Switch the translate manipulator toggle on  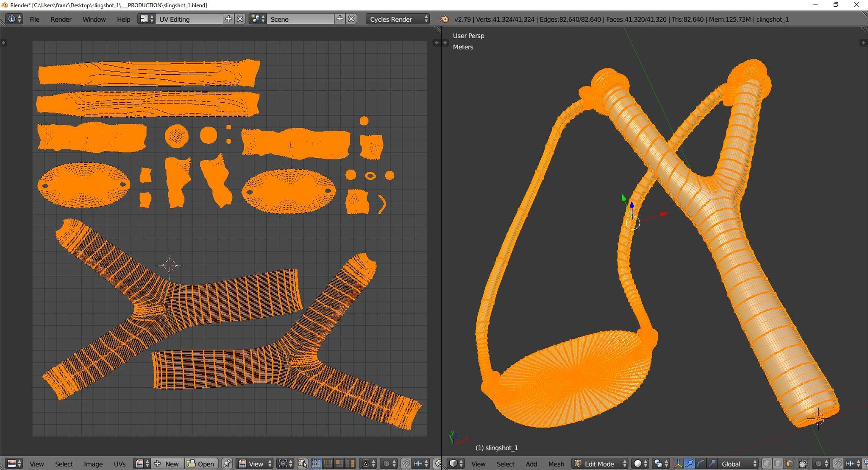pyautogui.click(x=690, y=464)
